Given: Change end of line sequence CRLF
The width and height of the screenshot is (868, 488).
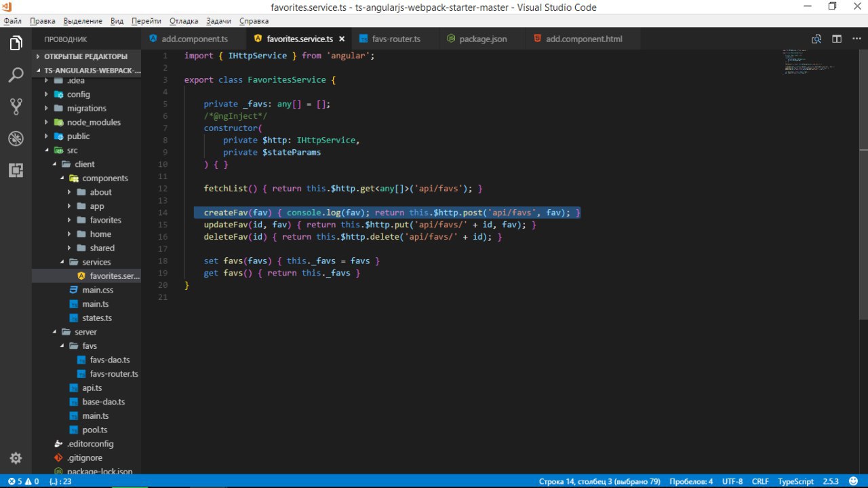Looking at the screenshot, I should click(x=760, y=481).
